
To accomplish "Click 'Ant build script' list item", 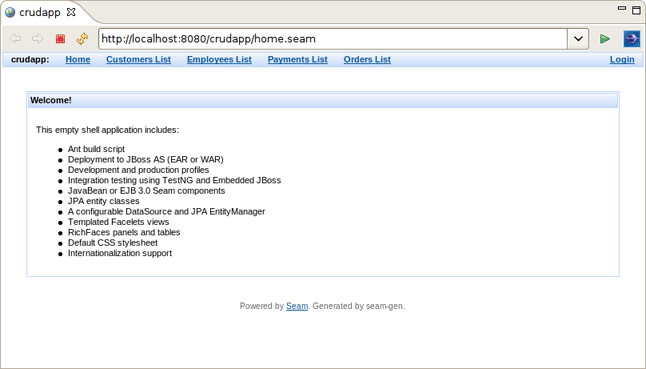I will [96, 149].
